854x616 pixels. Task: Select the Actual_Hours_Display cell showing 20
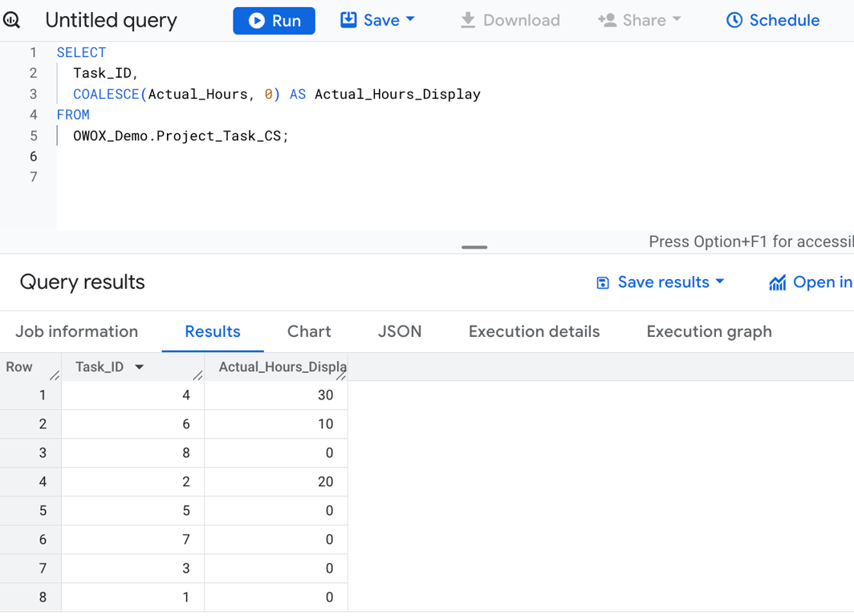pyautogui.click(x=276, y=481)
